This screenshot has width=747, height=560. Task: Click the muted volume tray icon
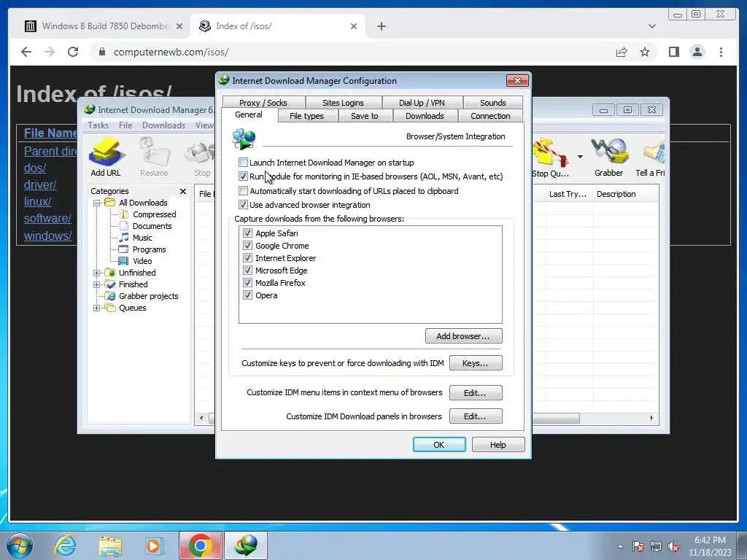click(x=673, y=547)
